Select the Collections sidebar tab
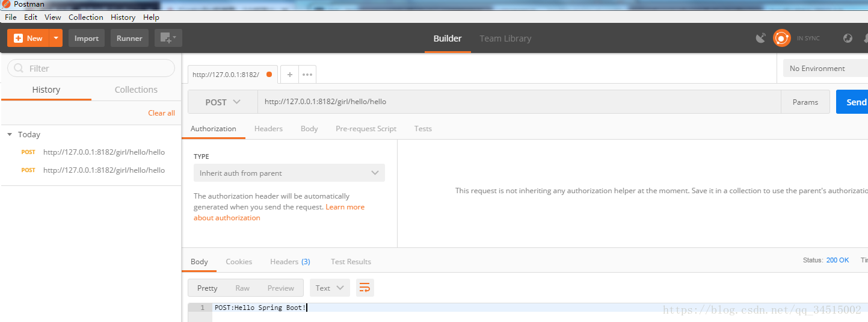Screen dimensions: 868x322 (x=136, y=90)
